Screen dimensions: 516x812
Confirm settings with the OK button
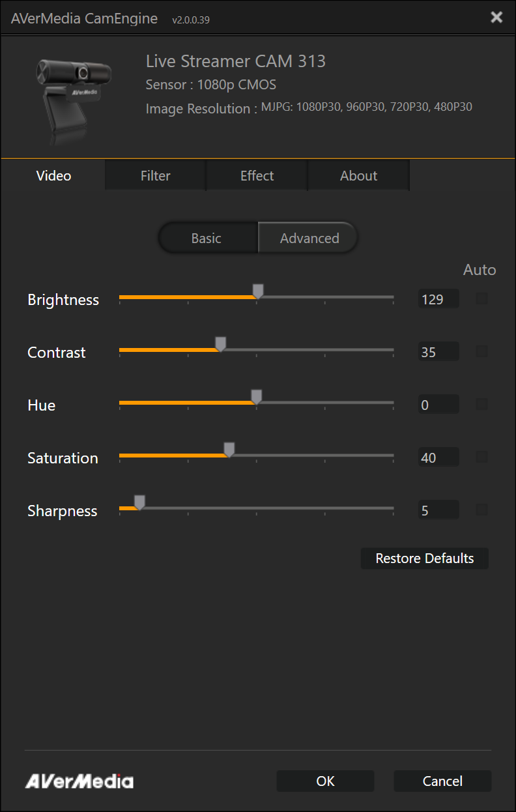tap(325, 781)
